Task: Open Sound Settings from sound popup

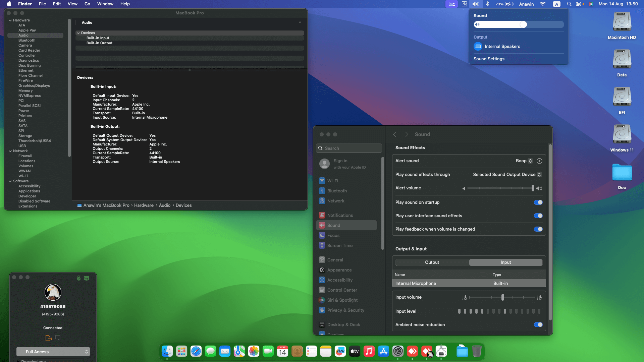Action: coord(490,59)
